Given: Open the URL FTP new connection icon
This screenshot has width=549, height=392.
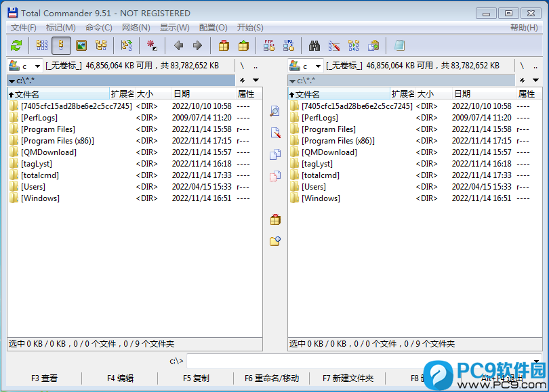Looking at the screenshot, I should coord(289,45).
